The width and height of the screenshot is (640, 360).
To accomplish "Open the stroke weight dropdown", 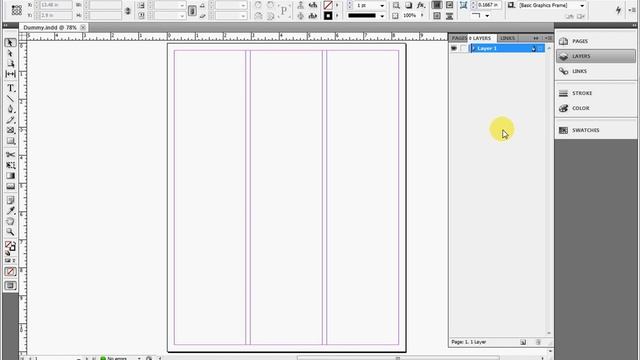I will tap(382, 5).
